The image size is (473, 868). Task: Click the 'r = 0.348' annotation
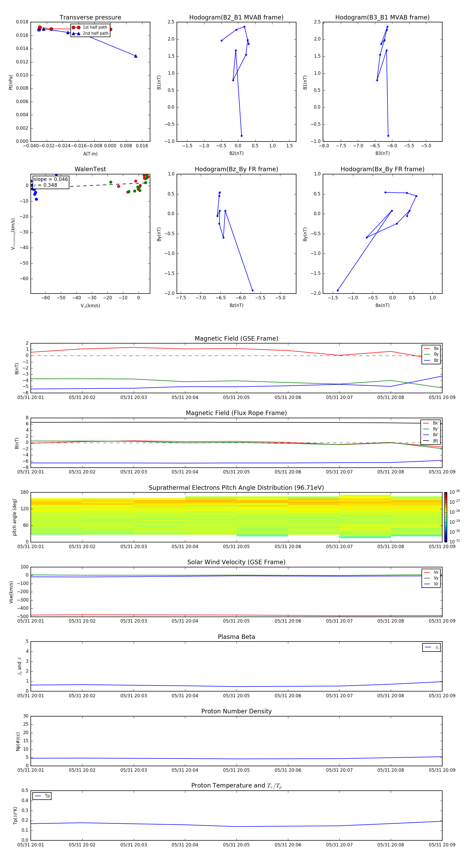click(46, 185)
